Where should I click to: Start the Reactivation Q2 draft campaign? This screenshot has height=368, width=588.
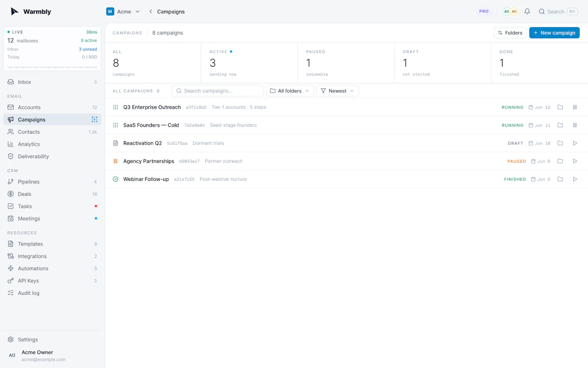pos(575,143)
